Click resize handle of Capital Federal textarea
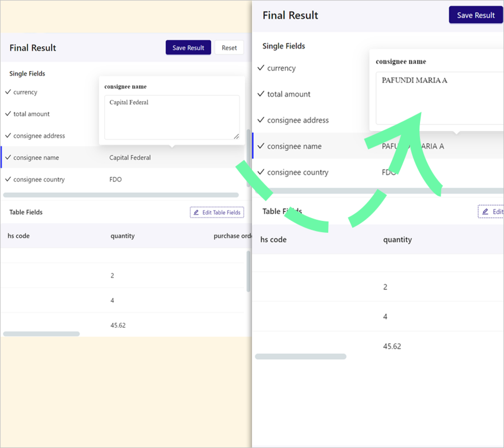 tap(236, 136)
